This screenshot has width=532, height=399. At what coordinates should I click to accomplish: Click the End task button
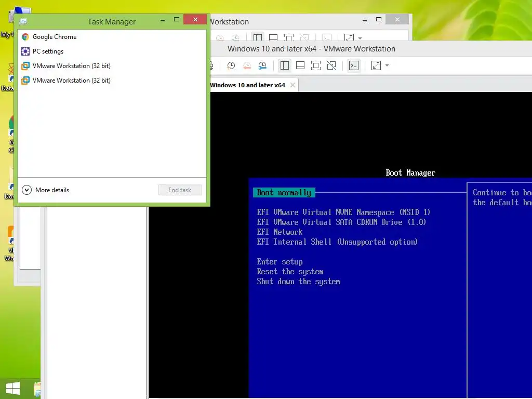180,190
